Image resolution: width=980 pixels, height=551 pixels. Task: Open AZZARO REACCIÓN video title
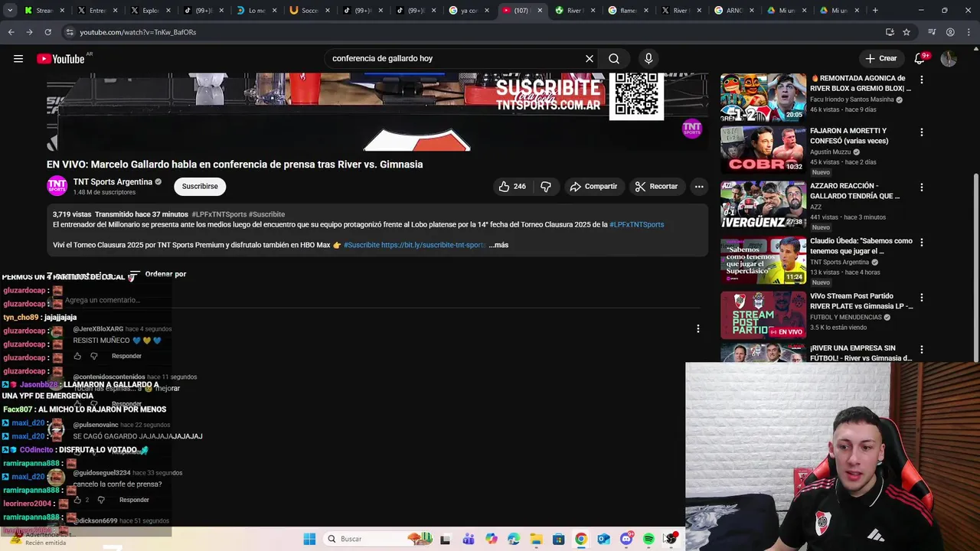click(854, 191)
